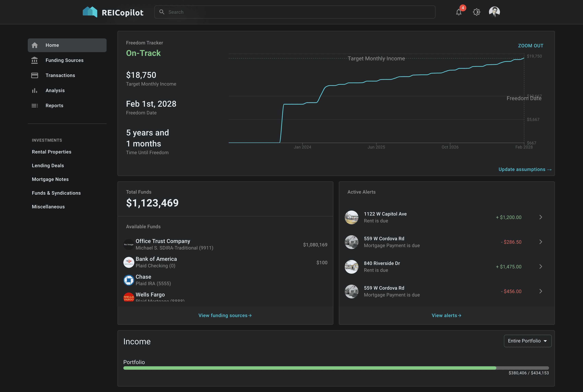
Task: Click the Analysis bar chart icon
Action: (x=34, y=91)
